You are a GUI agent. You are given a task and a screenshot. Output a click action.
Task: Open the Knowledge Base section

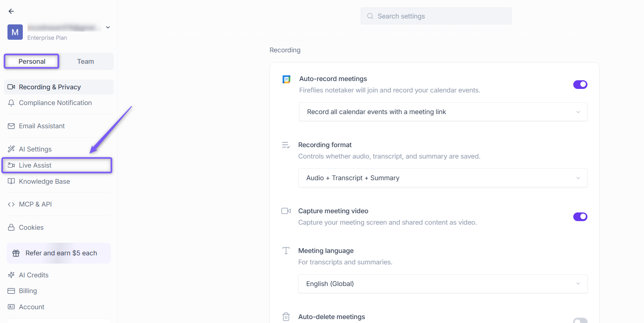(x=59, y=181)
